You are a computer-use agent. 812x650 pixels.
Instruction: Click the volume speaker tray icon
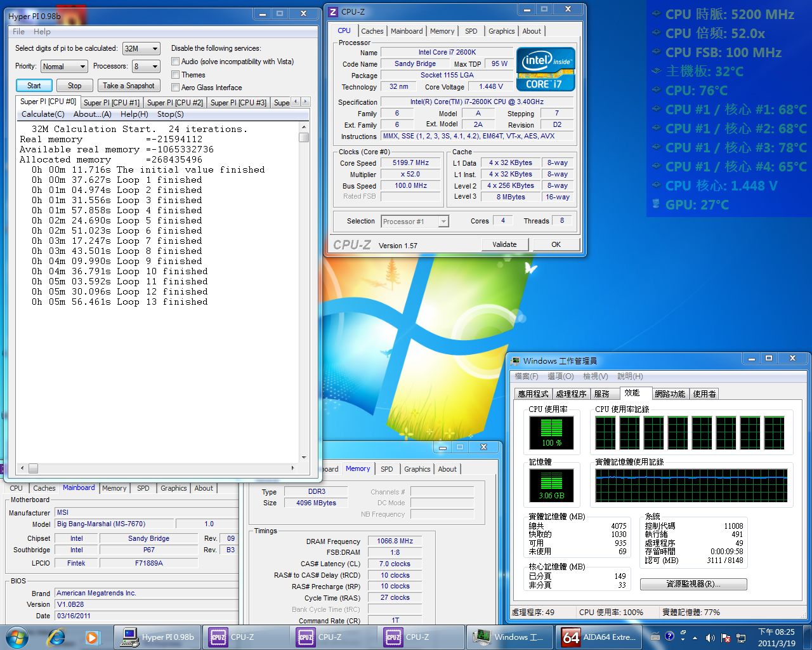pyautogui.click(x=710, y=637)
